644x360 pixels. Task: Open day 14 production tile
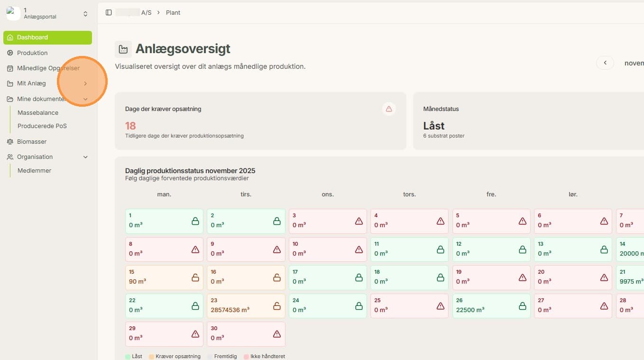(x=630, y=249)
